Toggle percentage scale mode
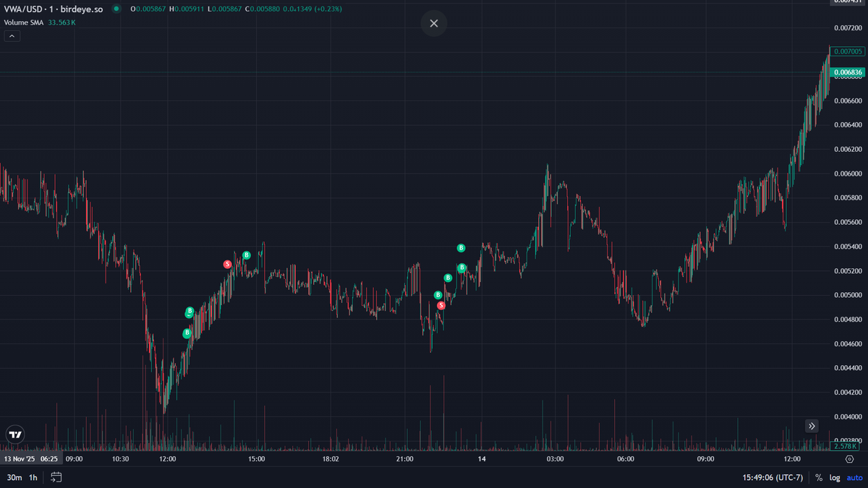Screen dimensions: 868x488 point(819,477)
